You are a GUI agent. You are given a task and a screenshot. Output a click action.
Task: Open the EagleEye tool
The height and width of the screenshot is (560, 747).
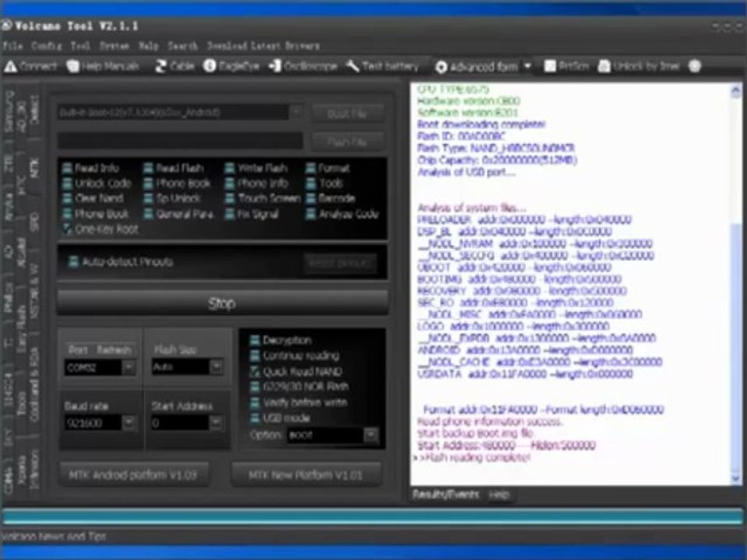point(232,66)
